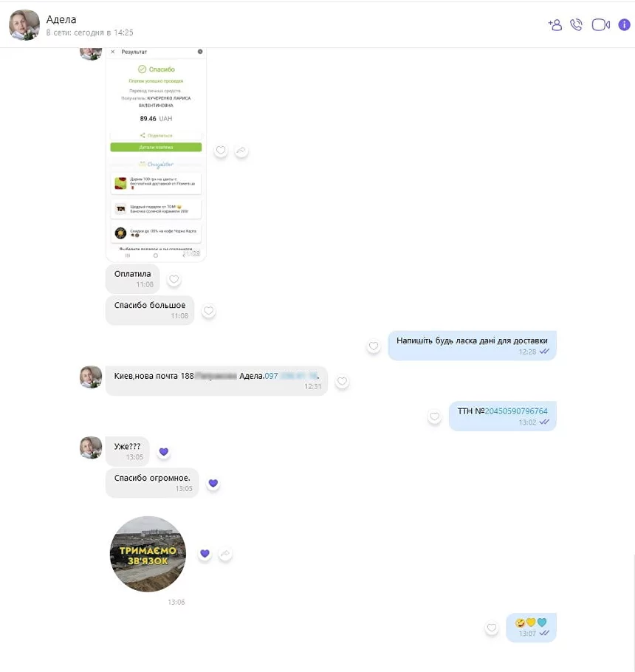Unlike the 'Спасибо огромное.' message
This screenshot has width=635, height=672.
pos(213,484)
